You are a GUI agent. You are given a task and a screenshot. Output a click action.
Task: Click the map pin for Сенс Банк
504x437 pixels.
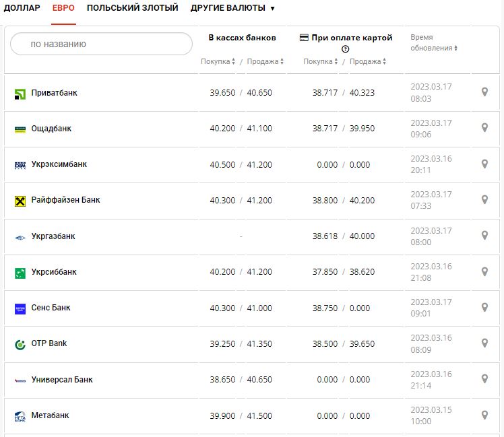pyautogui.click(x=484, y=307)
